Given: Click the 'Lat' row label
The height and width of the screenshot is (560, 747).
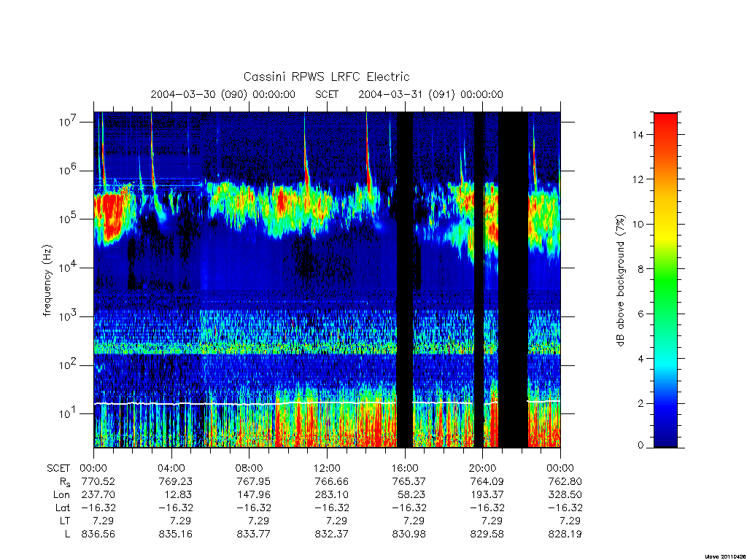Looking at the screenshot, I should tap(63, 508).
